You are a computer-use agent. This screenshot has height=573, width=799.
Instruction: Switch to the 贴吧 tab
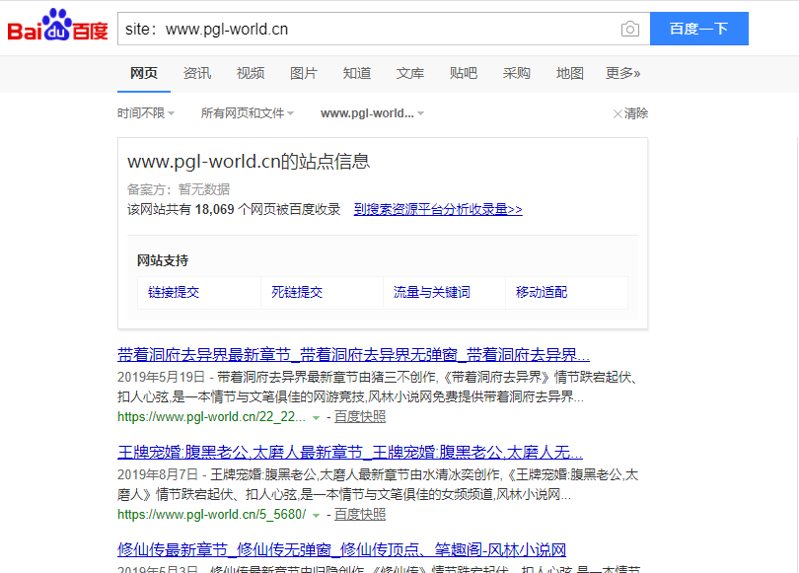tap(463, 73)
